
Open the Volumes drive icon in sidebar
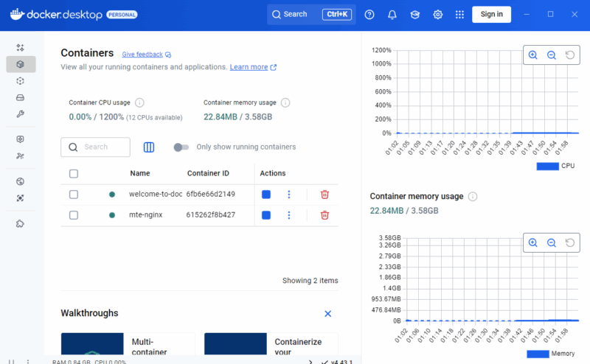coord(21,98)
